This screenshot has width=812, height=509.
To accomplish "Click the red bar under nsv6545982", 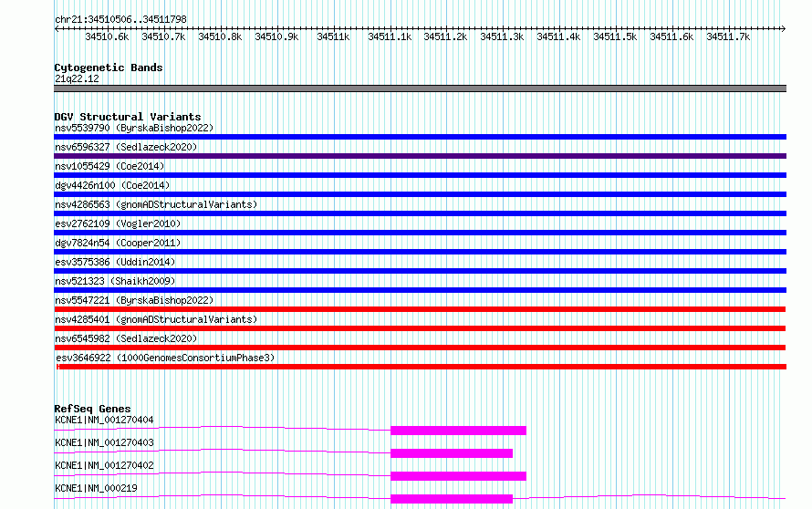I will pyautogui.click(x=420, y=348).
